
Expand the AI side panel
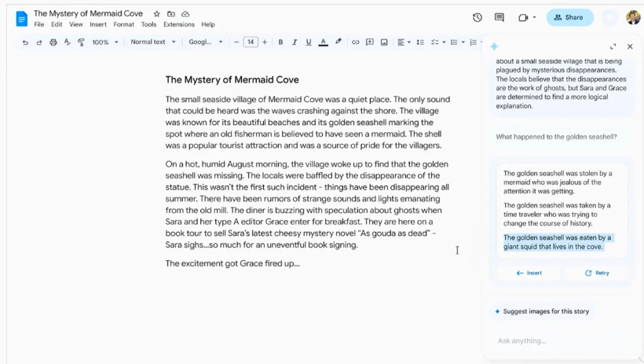pyautogui.click(x=613, y=47)
